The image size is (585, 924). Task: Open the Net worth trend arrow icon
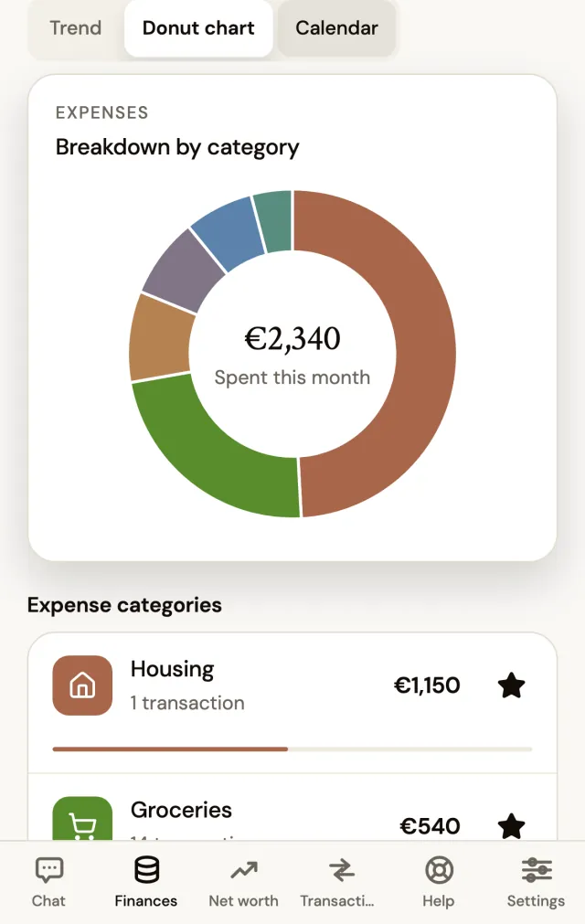243,870
